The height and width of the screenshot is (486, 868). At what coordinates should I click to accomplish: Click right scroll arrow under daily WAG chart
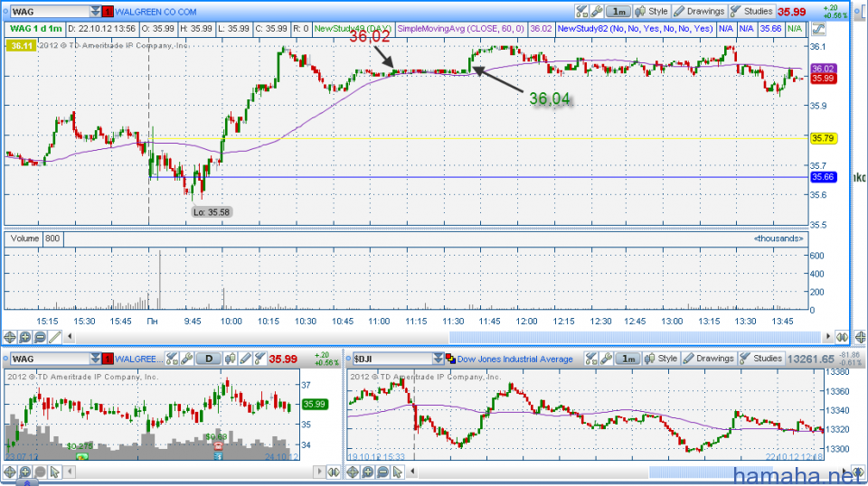[319, 472]
